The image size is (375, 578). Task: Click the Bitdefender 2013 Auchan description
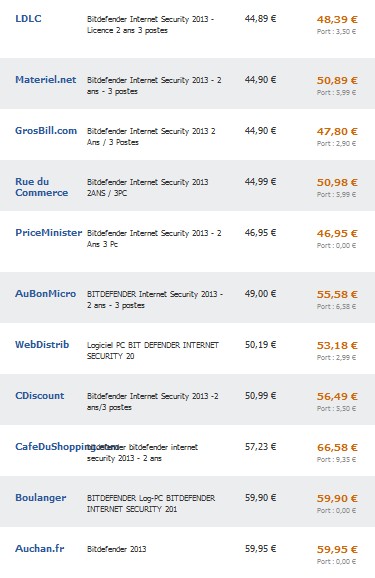point(117,549)
